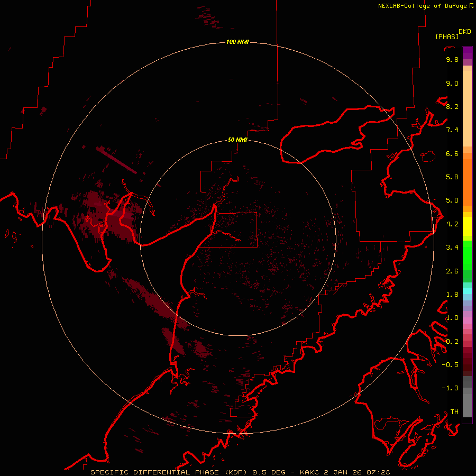This screenshot has width=476, height=476.
Task: Click the -1.3 scale value
Action: [450, 388]
